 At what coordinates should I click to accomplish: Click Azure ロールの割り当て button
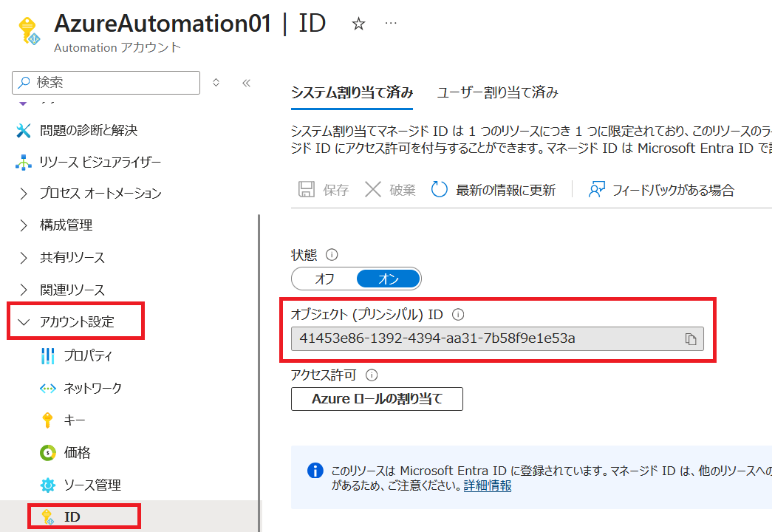coord(377,399)
